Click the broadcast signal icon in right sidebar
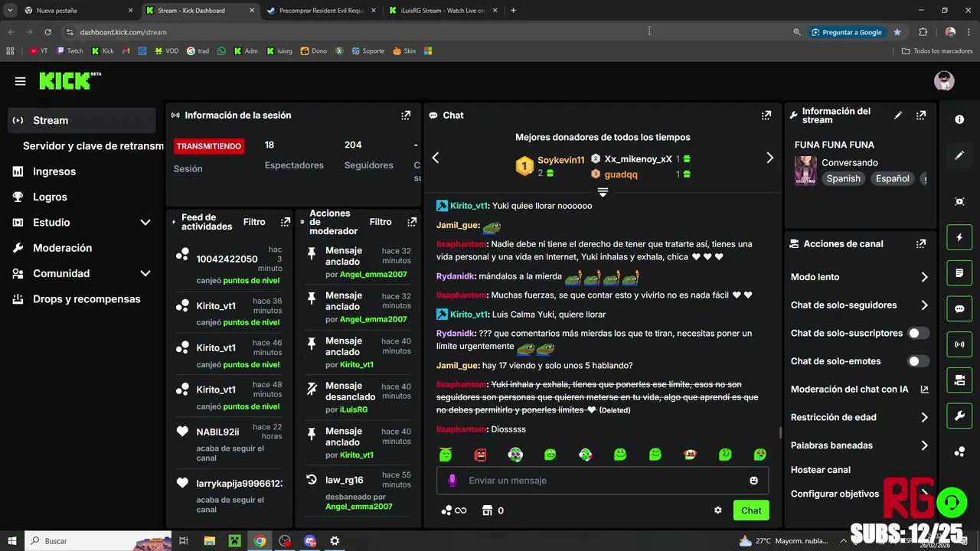 click(959, 344)
